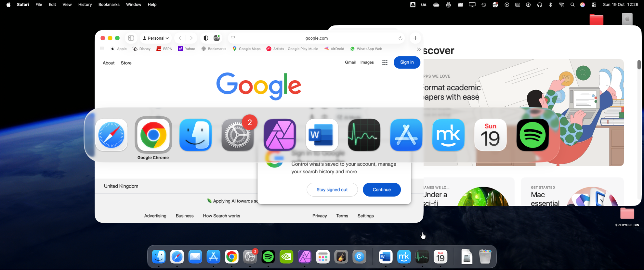The width and height of the screenshot is (644, 270).
Task: Select Calendar in the app switcher
Action: coord(490,135)
